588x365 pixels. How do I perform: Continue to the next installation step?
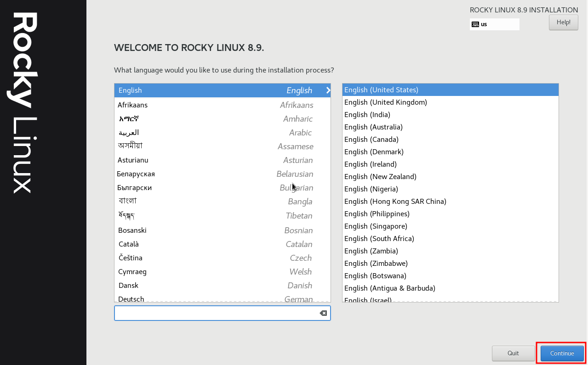(x=562, y=353)
